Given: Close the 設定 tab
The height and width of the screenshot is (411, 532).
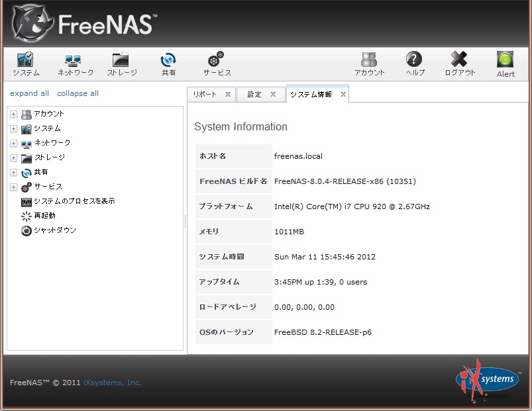Looking at the screenshot, I should 273,95.
